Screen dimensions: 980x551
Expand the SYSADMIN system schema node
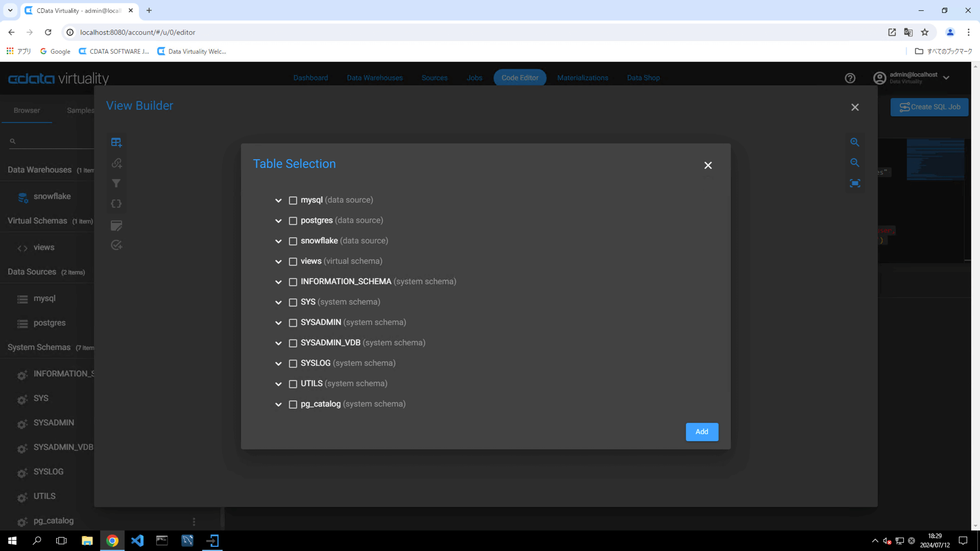click(278, 323)
